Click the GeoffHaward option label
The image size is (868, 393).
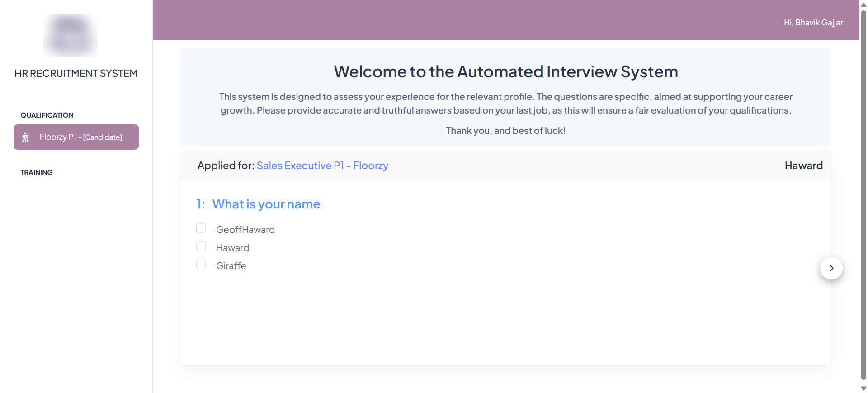(245, 230)
